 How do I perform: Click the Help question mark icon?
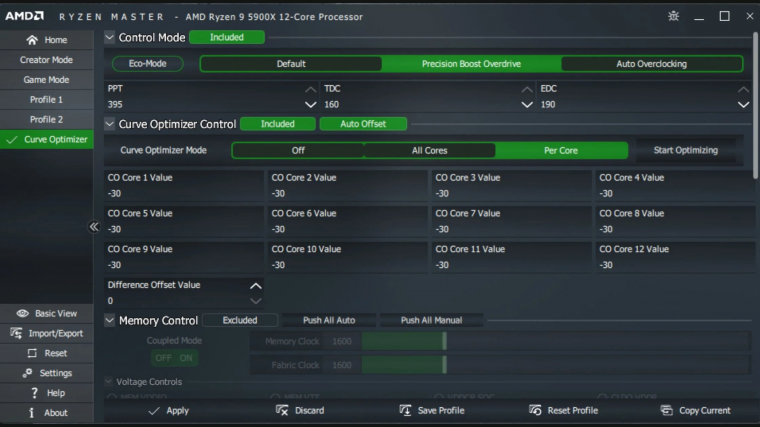pyautogui.click(x=34, y=393)
